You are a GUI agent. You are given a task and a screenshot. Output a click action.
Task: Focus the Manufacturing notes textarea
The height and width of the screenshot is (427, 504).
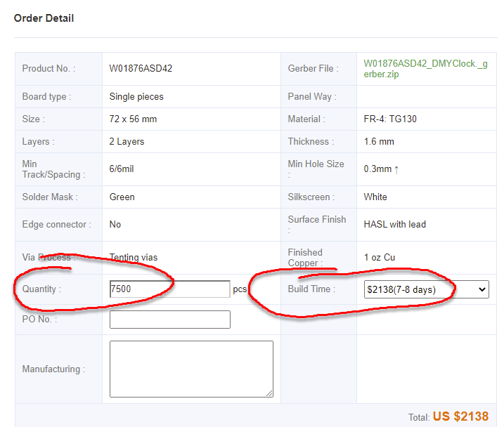pyautogui.click(x=190, y=369)
